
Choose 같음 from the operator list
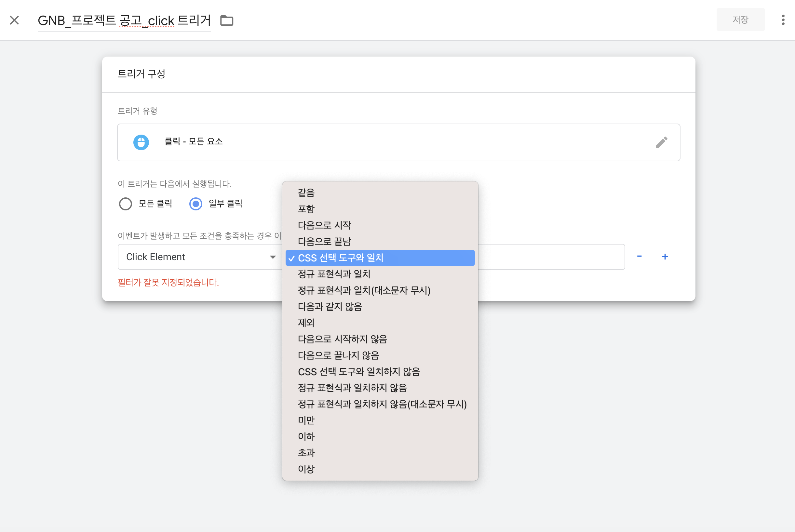(x=306, y=193)
